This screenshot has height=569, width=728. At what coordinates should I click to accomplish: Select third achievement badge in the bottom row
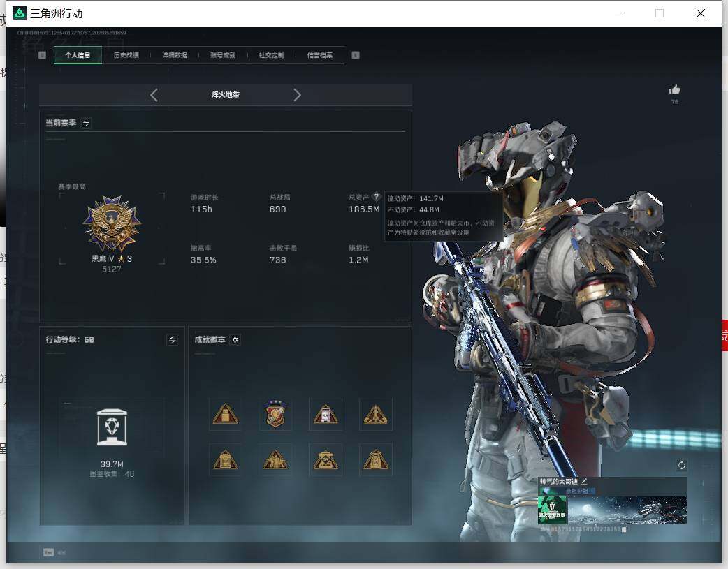pos(326,460)
